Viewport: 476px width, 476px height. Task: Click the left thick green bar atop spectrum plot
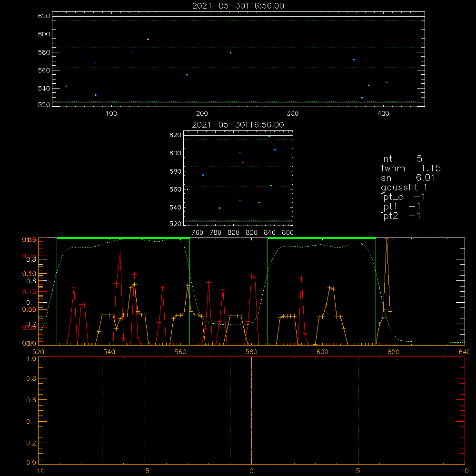[x=123, y=238]
